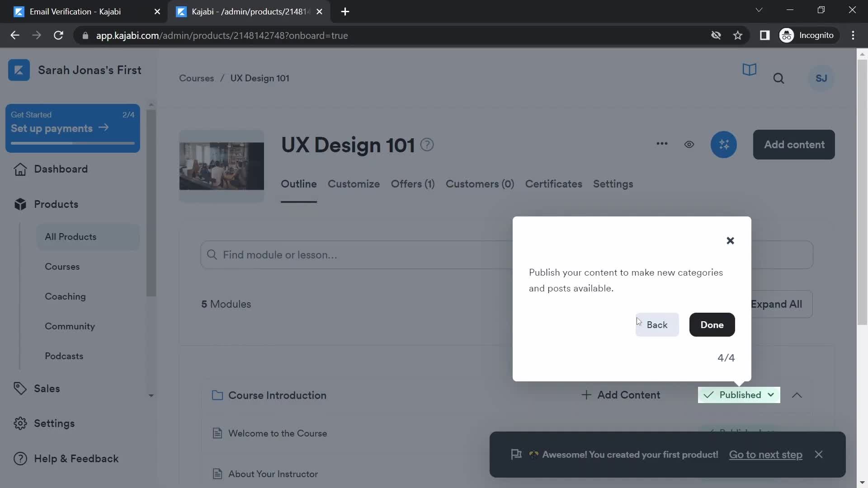The height and width of the screenshot is (488, 868).
Task: Click the browser back arrow
Action: [15, 35]
